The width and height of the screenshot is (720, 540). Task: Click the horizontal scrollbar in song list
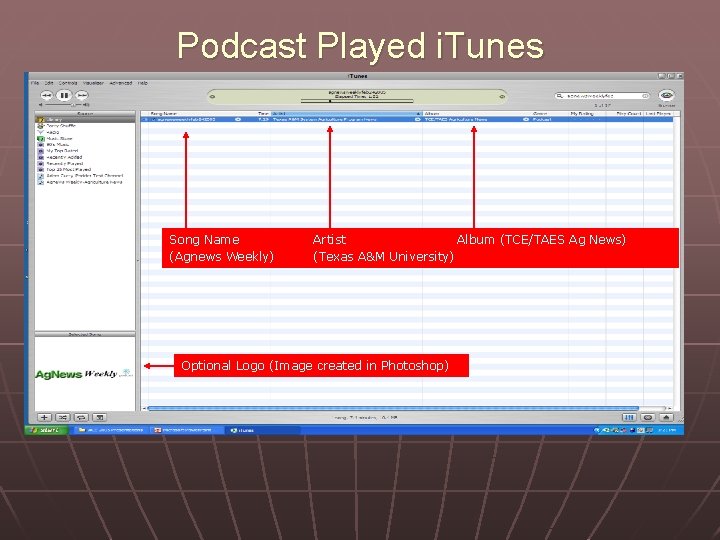(x=393, y=408)
